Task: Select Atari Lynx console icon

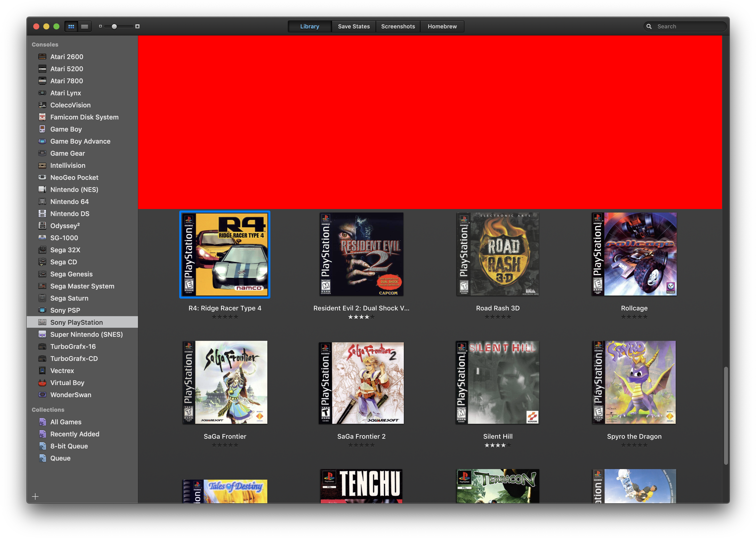Action: [43, 93]
